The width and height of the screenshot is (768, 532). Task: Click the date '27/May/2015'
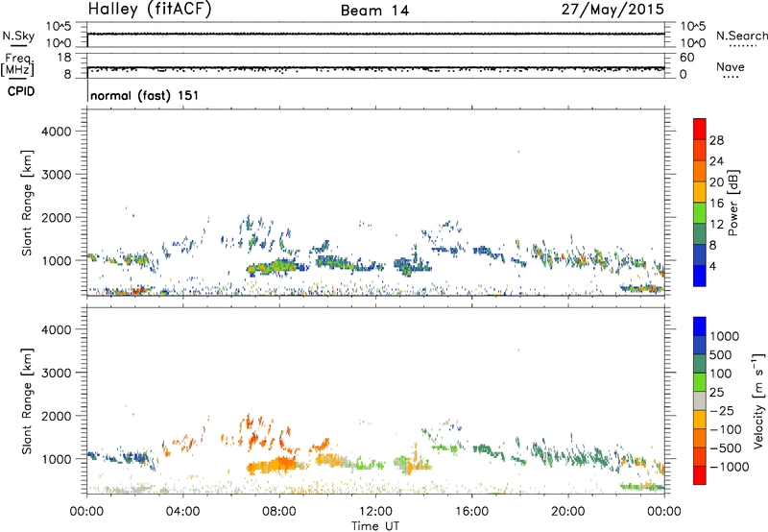point(612,10)
